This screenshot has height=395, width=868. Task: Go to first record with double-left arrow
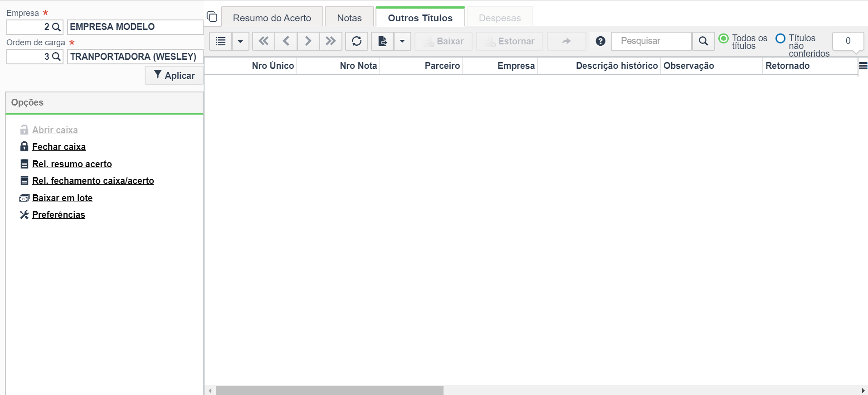pyautogui.click(x=263, y=41)
